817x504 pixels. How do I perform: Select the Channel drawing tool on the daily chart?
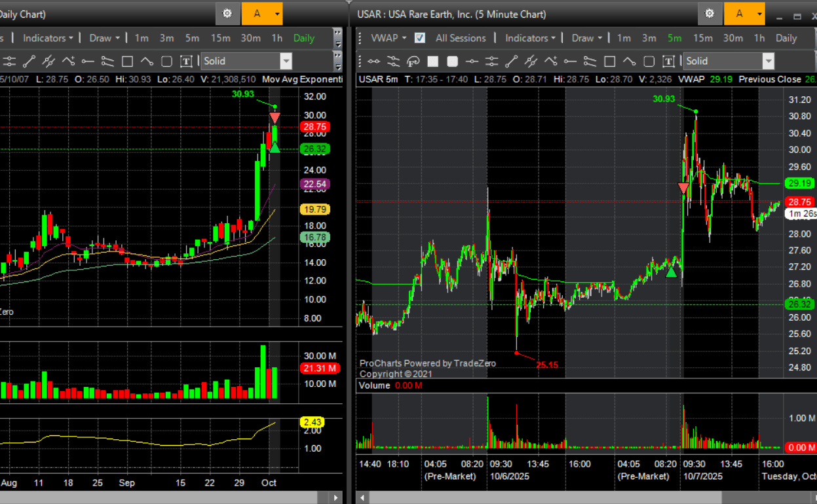(107, 61)
